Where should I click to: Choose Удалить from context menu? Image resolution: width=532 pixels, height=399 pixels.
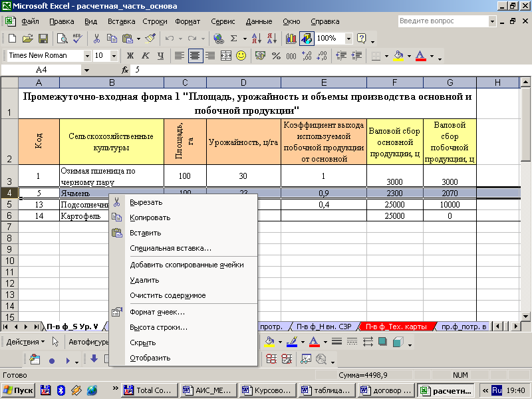click(x=184, y=280)
